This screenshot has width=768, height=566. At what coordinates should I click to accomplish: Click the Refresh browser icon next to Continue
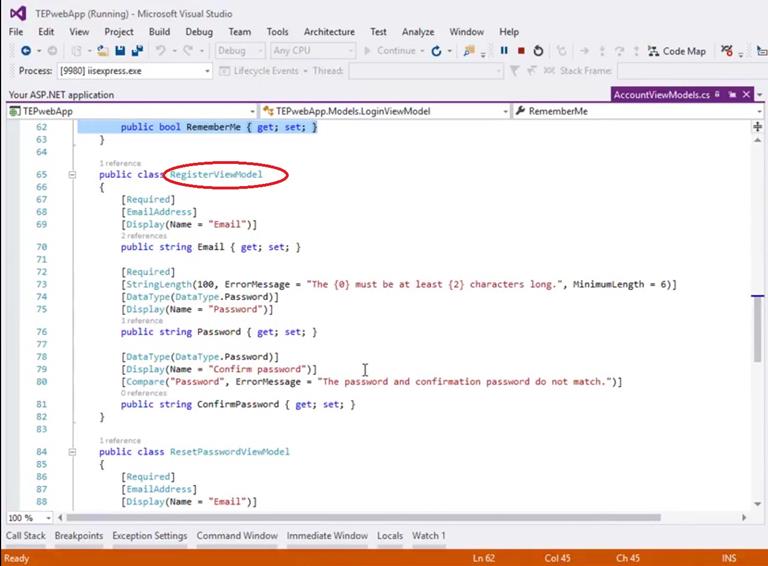click(436, 51)
